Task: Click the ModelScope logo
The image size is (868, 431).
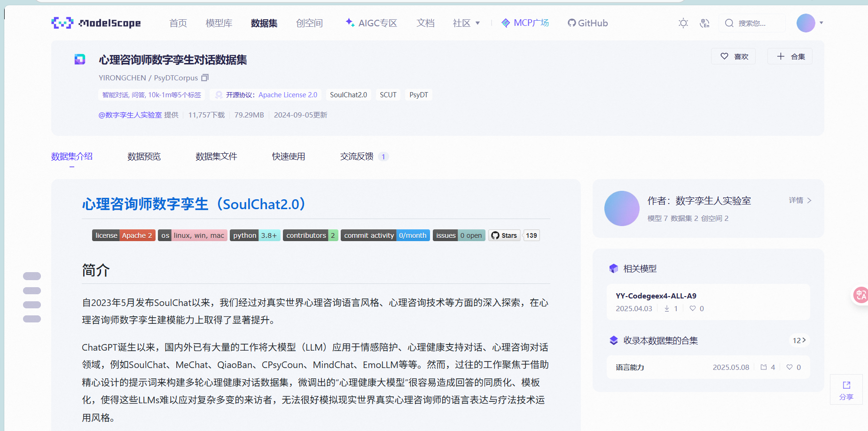Action: tap(96, 23)
